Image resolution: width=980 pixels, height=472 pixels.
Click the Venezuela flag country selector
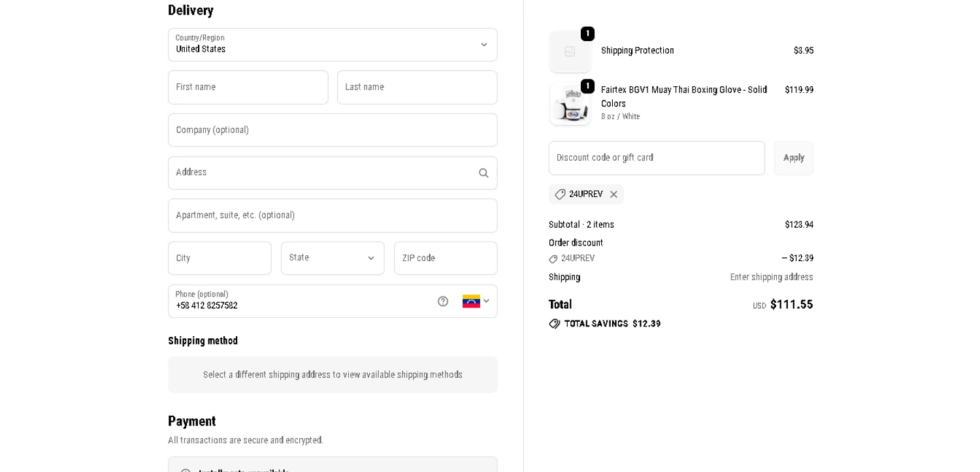[x=471, y=301]
